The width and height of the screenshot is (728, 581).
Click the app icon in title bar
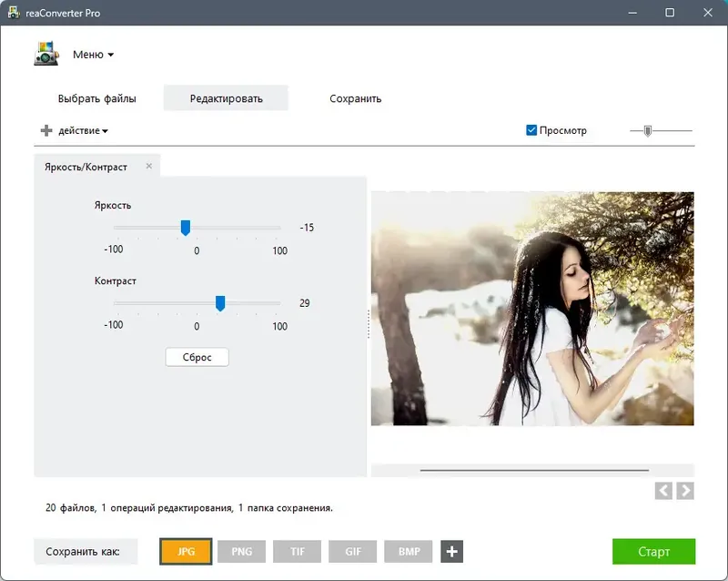click(14, 13)
